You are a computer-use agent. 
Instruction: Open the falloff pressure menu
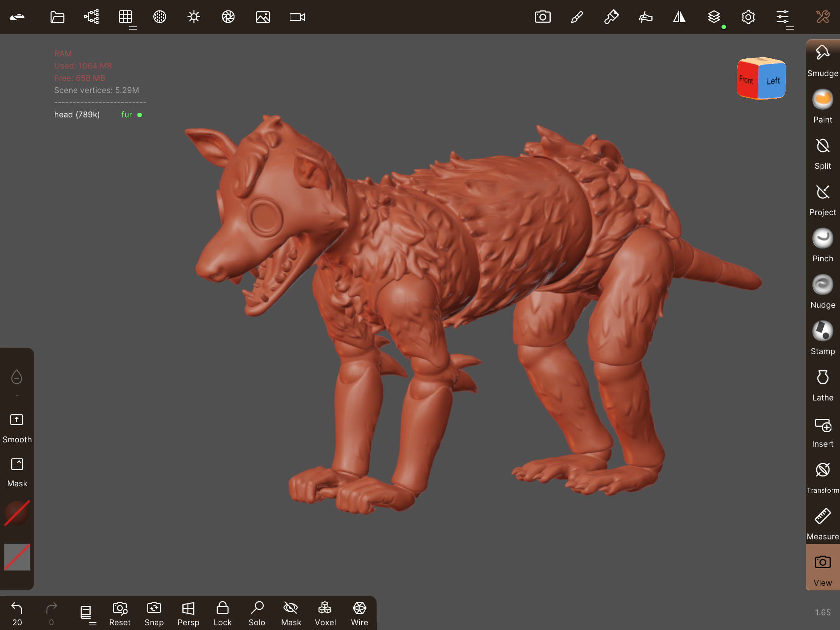click(645, 17)
